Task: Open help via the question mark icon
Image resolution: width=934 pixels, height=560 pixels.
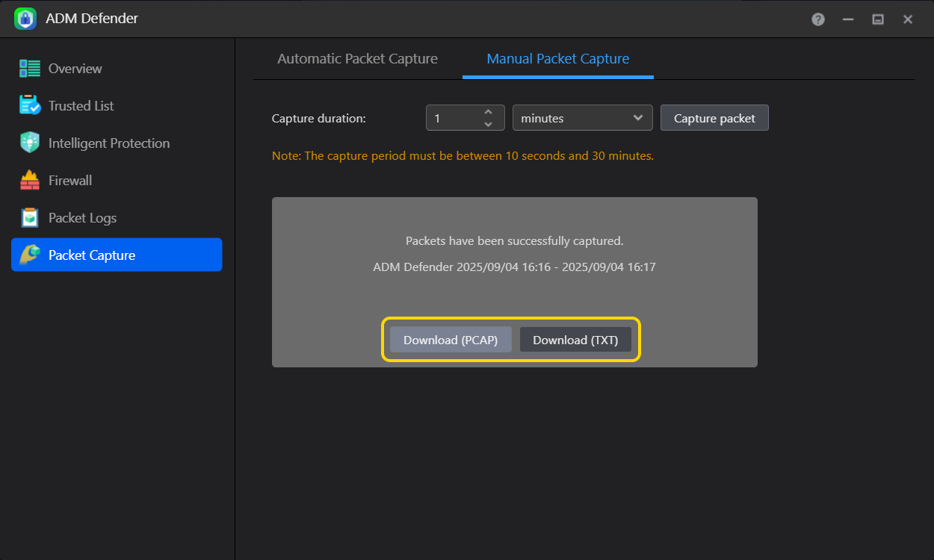Action: tap(818, 19)
